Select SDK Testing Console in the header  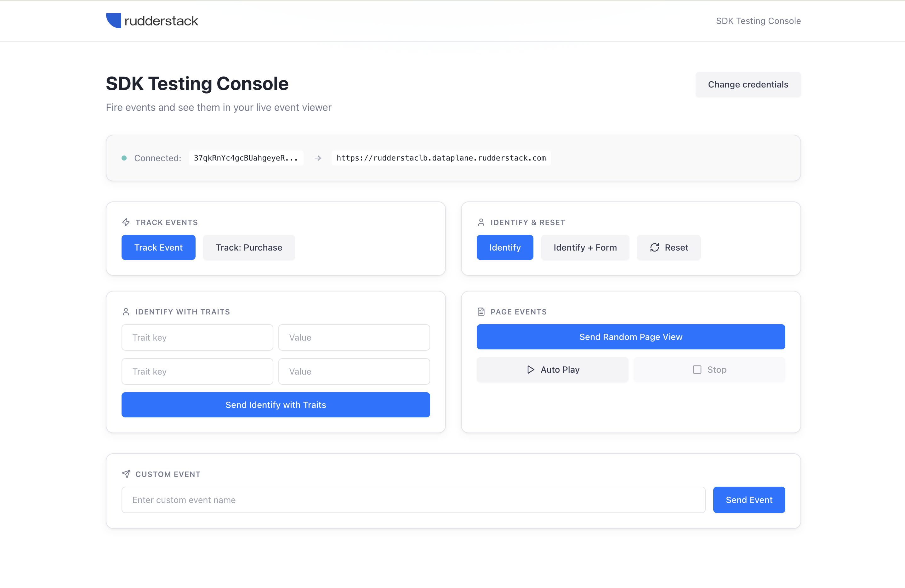tap(758, 20)
